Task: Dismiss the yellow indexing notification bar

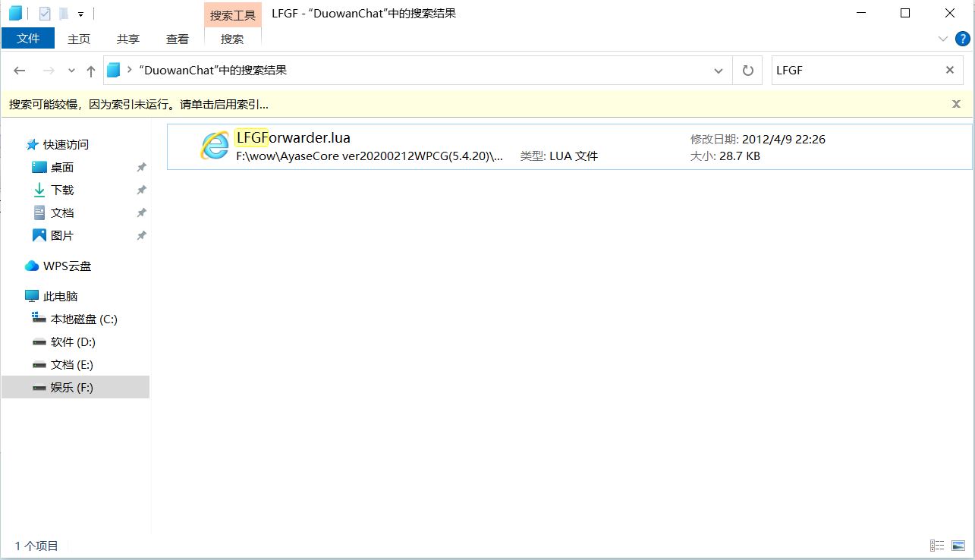Action: [x=956, y=104]
